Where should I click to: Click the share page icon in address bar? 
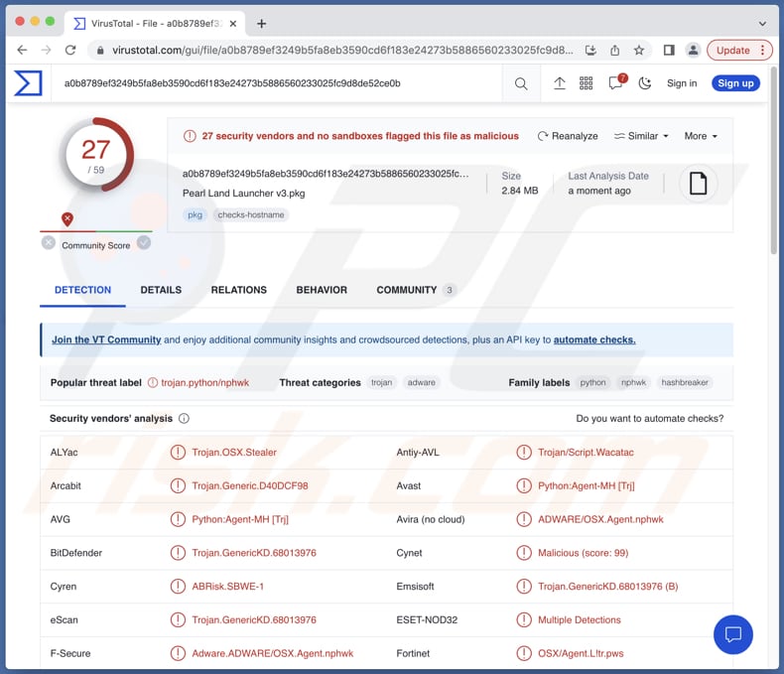[x=615, y=50]
